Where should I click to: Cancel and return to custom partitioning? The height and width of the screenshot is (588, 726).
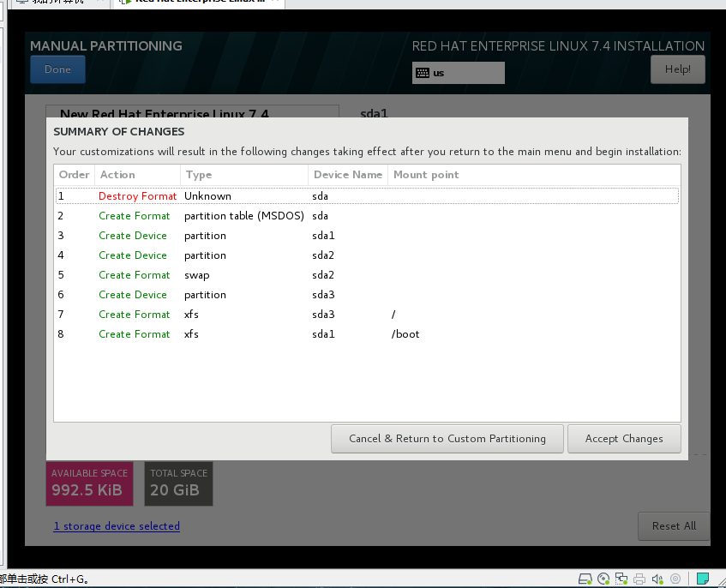click(447, 439)
